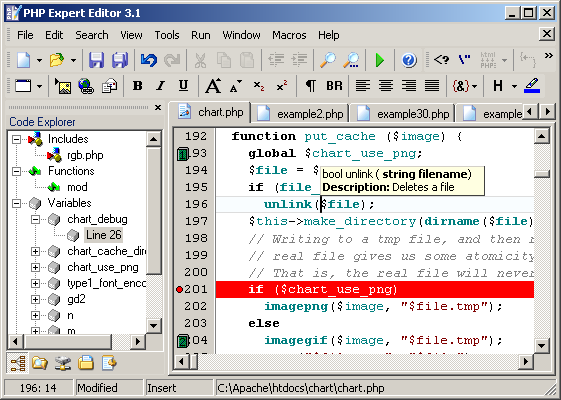This screenshot has height=400, width=561.
Task: Click the Find magnifier icon
Action: click(328, 60)
